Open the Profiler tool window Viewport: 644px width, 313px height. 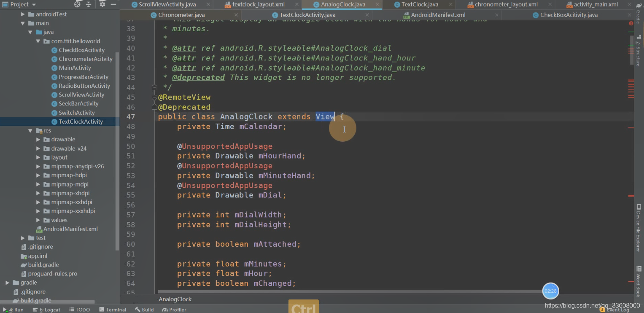click(x=174, y=309)
